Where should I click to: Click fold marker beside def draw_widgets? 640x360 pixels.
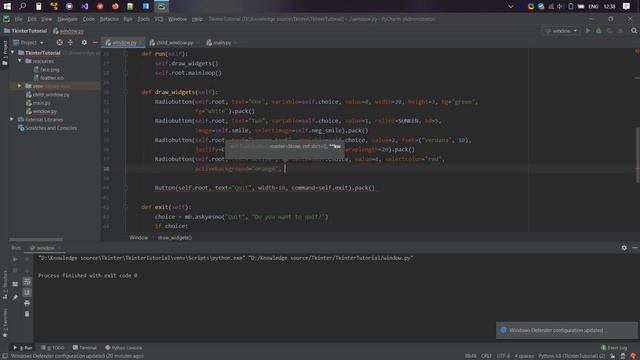[x=125, y=92]
